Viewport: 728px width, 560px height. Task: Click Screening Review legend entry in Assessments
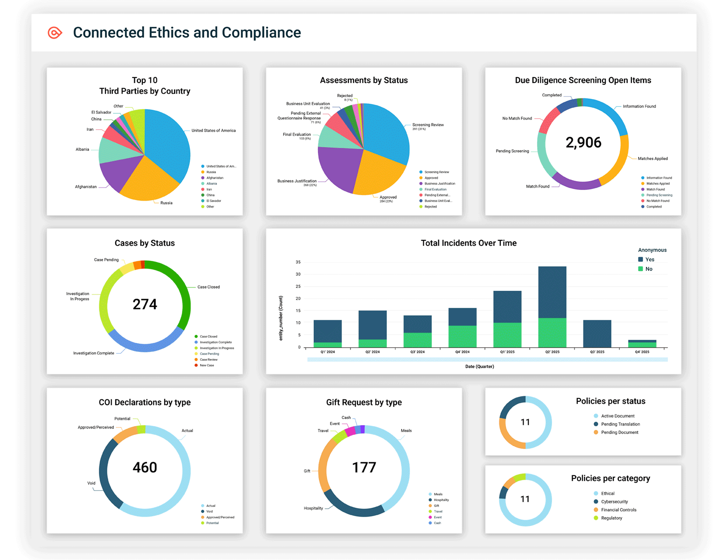436,172
